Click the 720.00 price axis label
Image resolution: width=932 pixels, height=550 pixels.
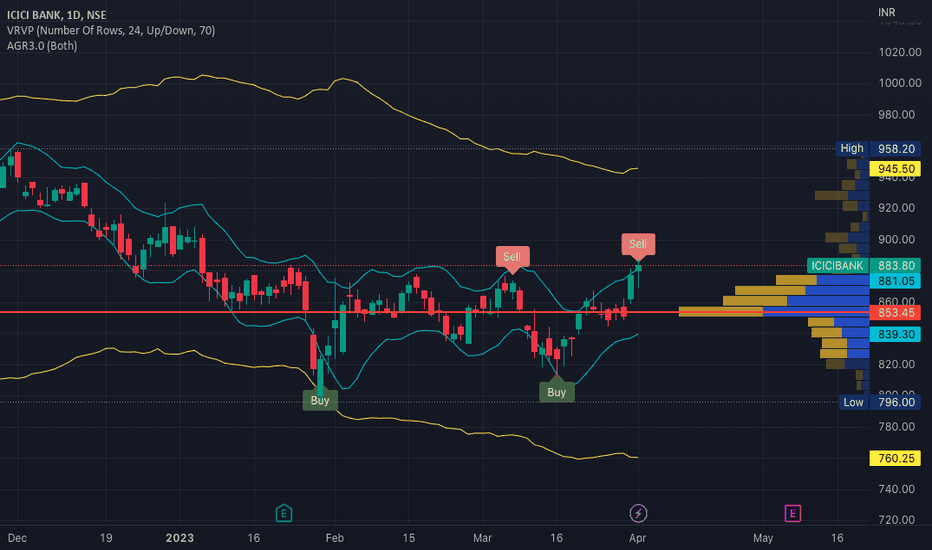(896, 520)
